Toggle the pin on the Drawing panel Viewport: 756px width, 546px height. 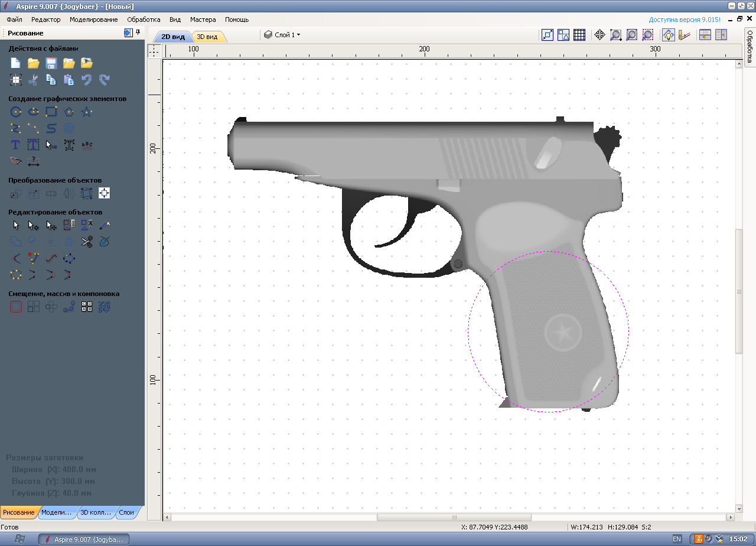click(138, 32)
